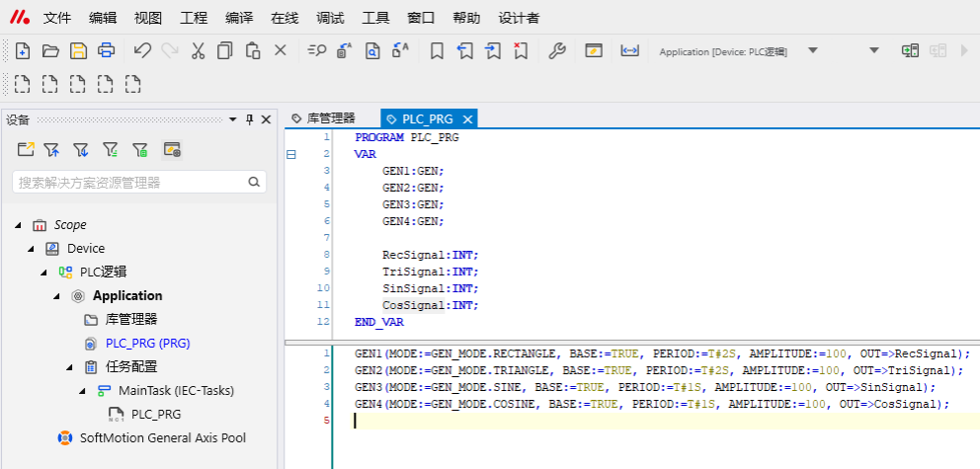This screenshot has width=980, height=469.
Task: Open the 工具 menu
Action: [x=375, y=18]
